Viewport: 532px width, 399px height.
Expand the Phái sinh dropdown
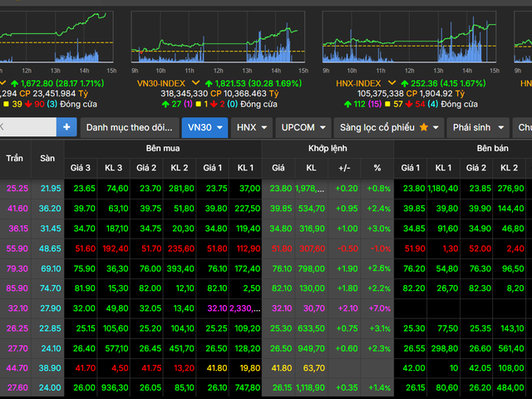tap(477, 127)
